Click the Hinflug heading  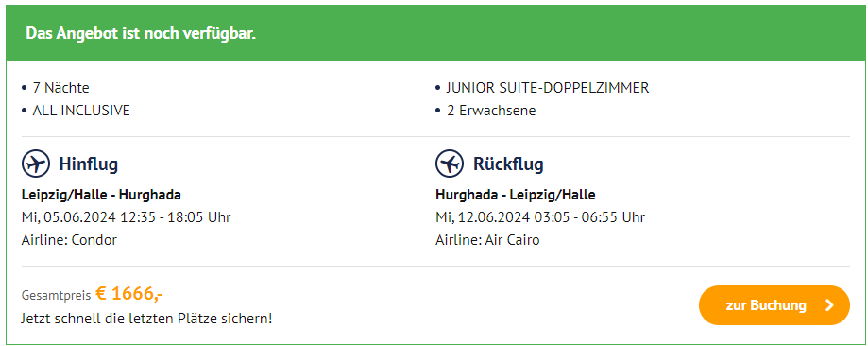pyautogui.click(x=89, y=164)
